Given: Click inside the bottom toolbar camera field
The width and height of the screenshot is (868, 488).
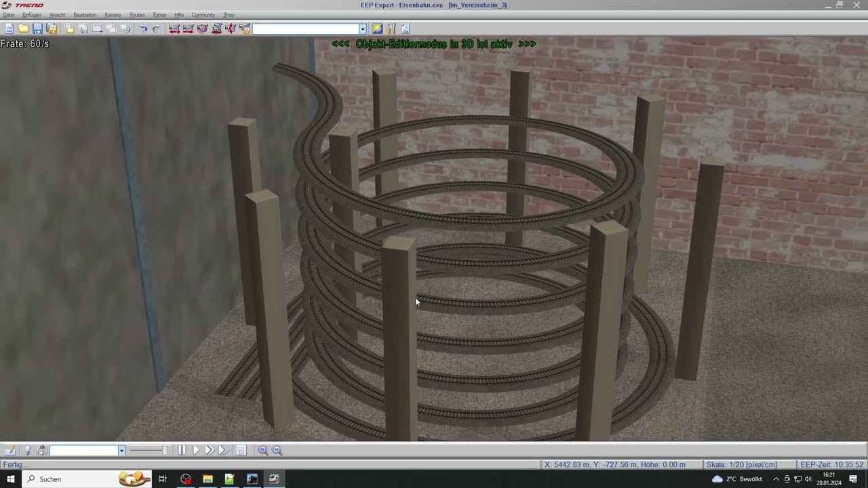Looking at the screenshot, I should (x=84, y=451).
